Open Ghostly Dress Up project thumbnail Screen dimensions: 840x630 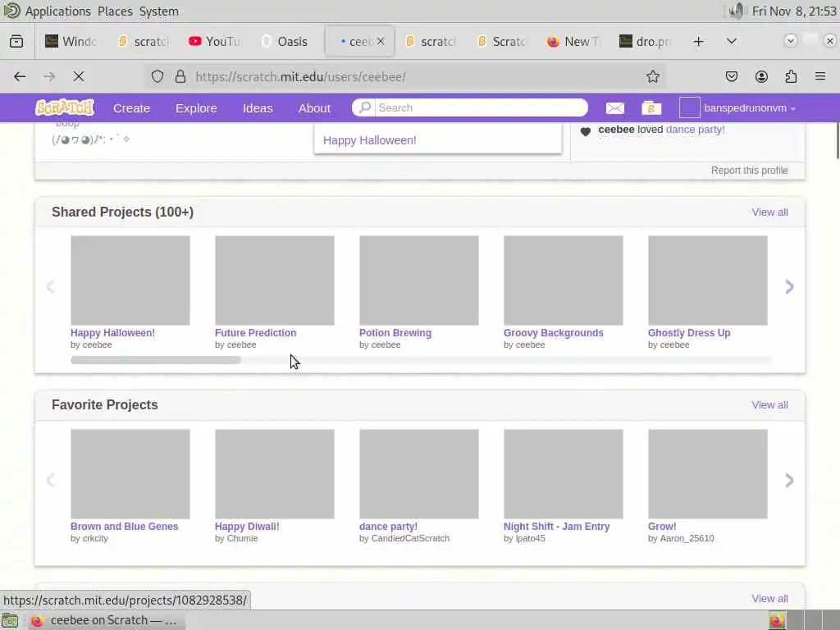pyautogui.click(x=708, y=281)
